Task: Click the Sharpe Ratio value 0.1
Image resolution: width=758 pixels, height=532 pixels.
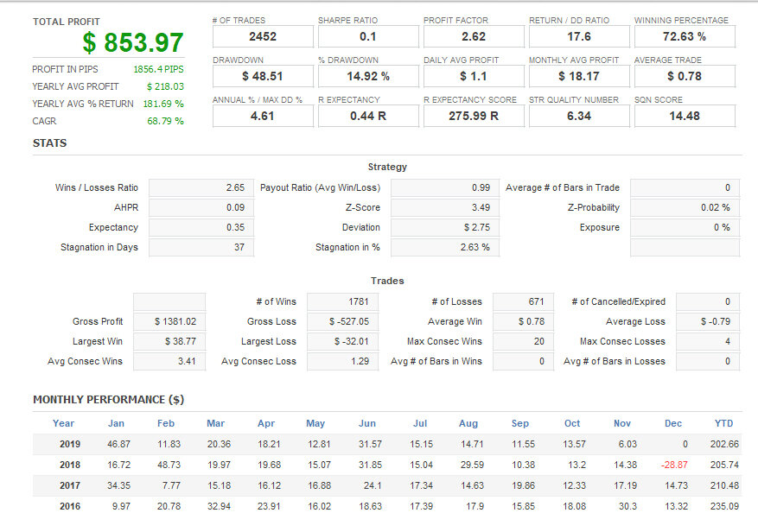Action: tap(368, 37)
